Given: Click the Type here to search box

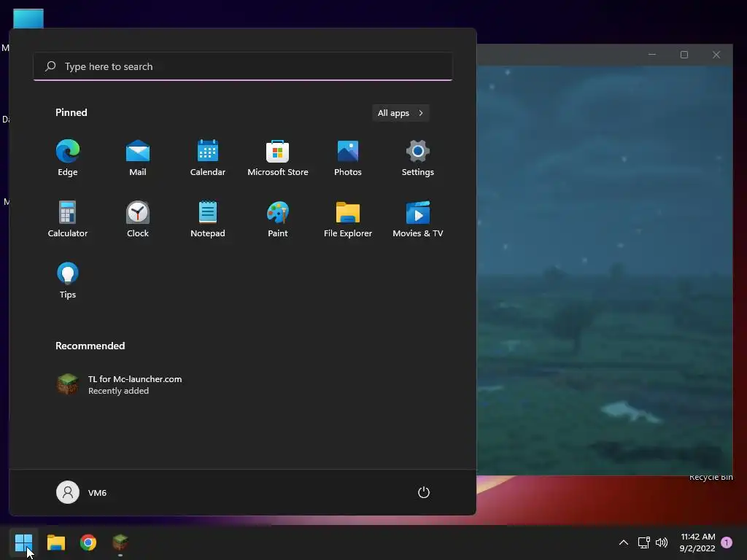Looking at the screenshot, I should point(243,66).
